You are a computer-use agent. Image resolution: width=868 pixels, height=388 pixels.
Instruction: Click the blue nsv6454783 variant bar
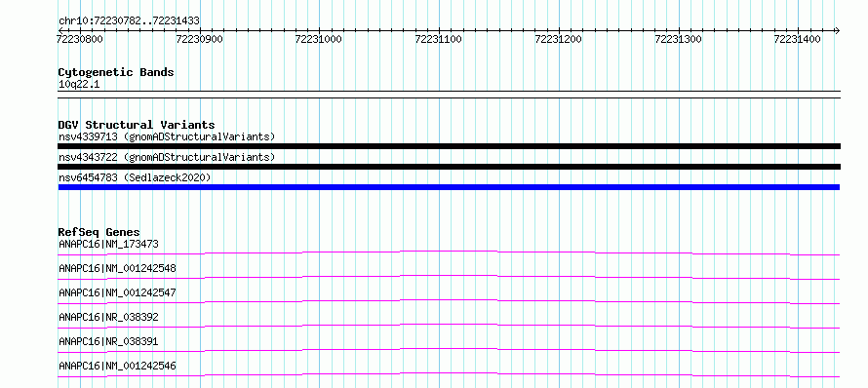tap(449, 187)
